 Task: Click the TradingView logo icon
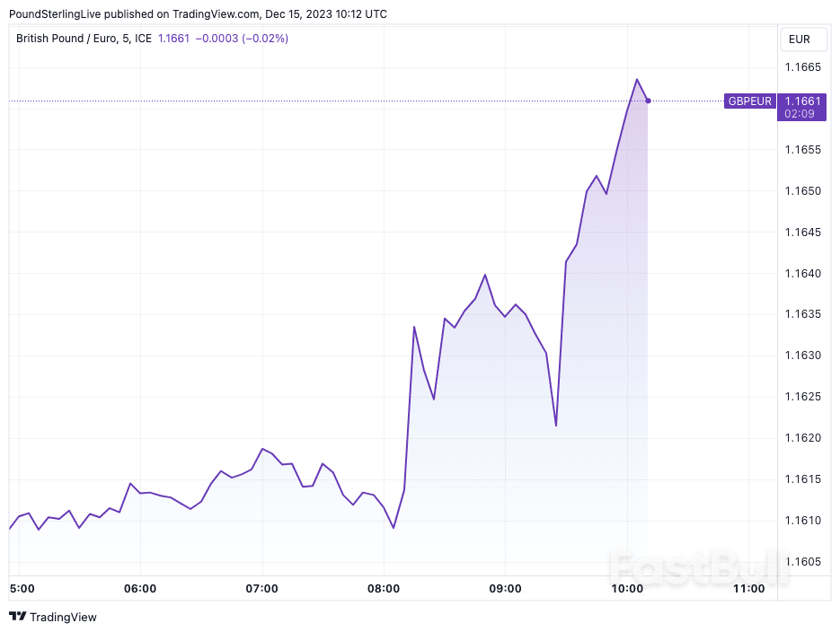[17, 617]
